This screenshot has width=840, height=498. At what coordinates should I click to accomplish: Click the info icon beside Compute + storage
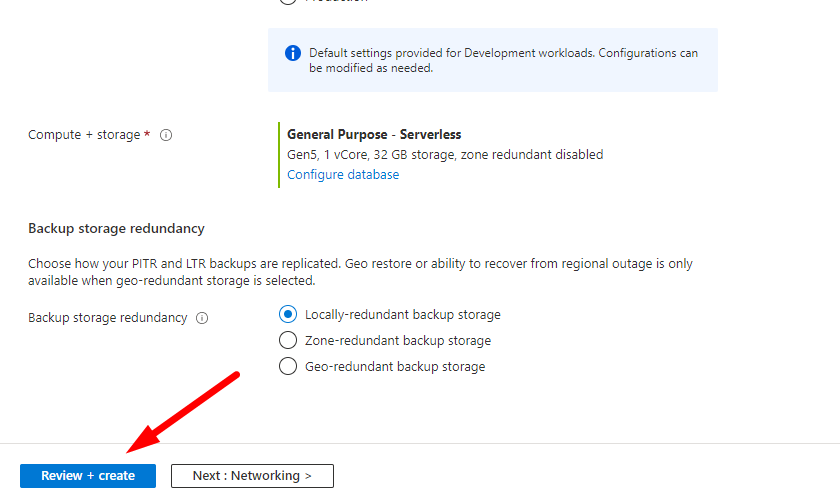point(166,135)
